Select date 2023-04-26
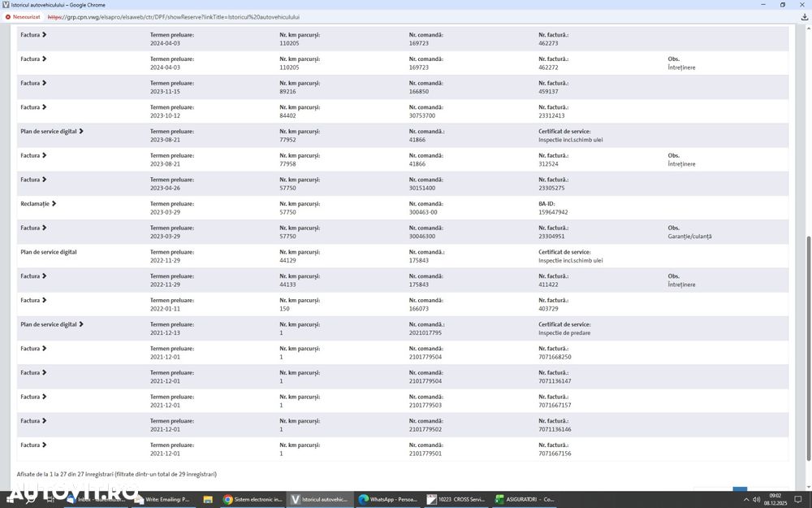The width and height of the screenshot is (812, 508). coord(165,188)
